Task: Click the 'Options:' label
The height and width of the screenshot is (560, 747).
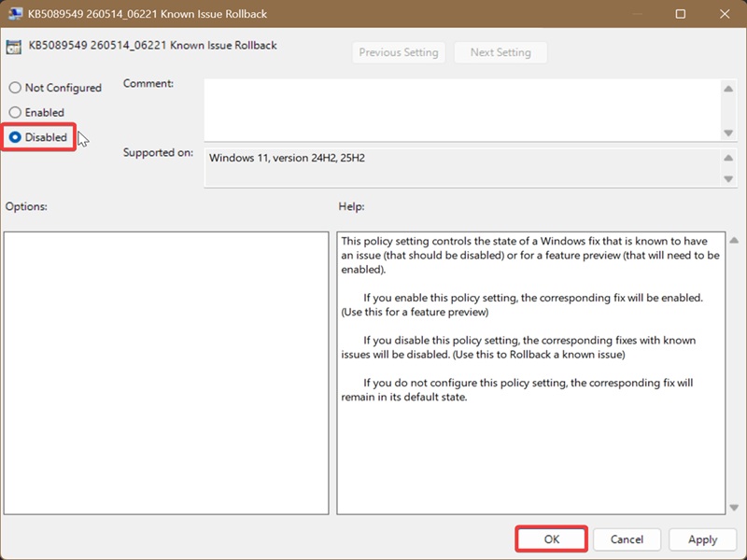Action: pyautogui.click(x=26, y=206)
